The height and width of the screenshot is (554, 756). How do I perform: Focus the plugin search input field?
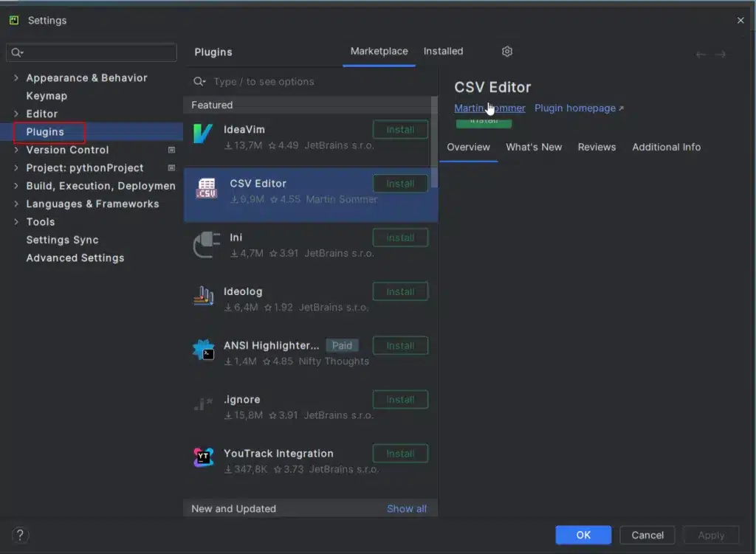311,81
